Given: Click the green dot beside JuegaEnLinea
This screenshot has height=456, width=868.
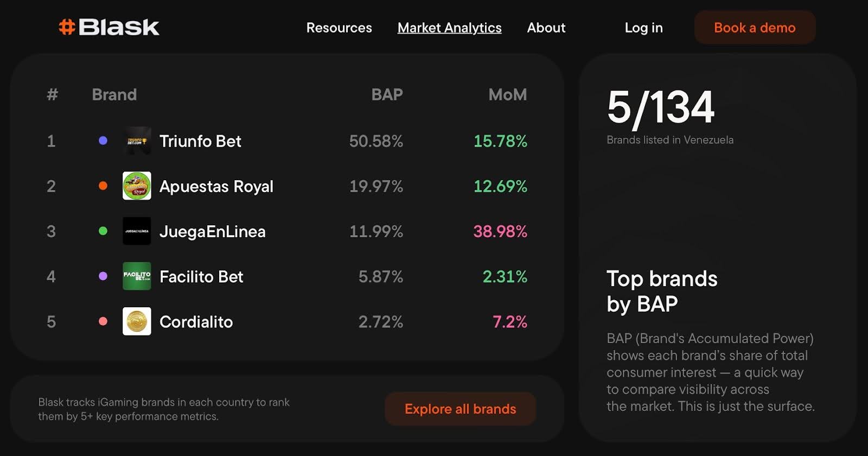Looking at the screenshot, I should point(103,231).
